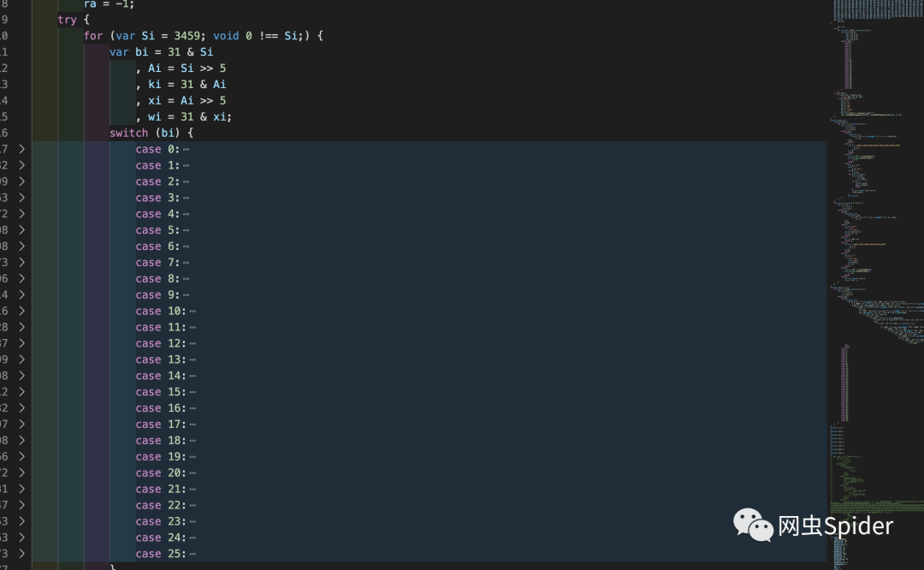
Task: Unfold case 17 using its chevron
Action: [21, 425]
